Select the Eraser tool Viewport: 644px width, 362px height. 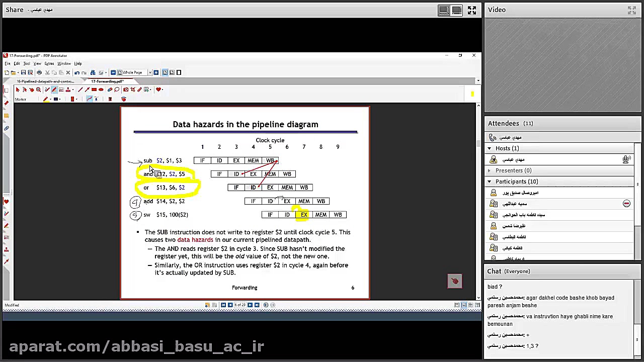(110, 89)
